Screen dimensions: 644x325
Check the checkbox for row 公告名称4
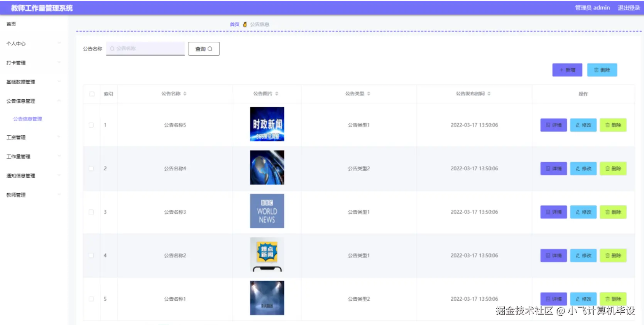[x=91, y=168]
